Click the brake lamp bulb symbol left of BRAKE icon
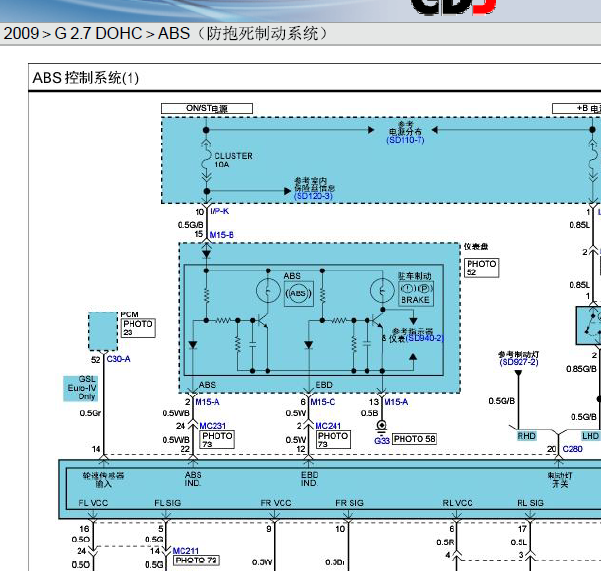 (382, 291)
